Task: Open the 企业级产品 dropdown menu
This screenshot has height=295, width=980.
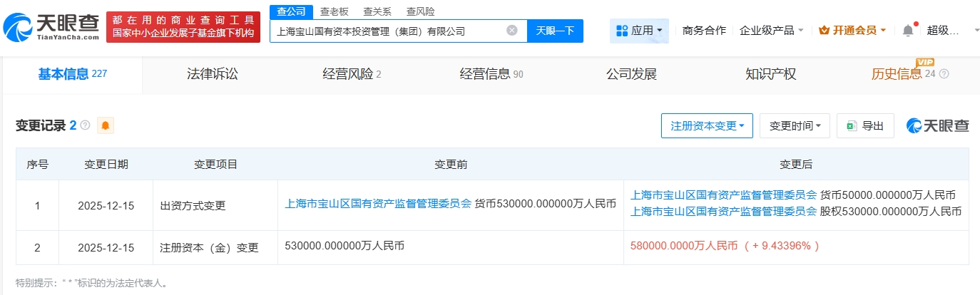Action: [772, 31]
